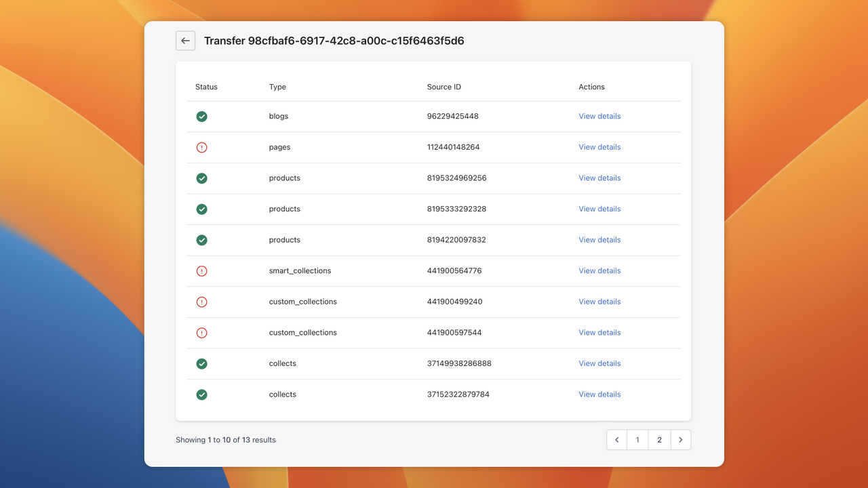The width and height of the screenshot is (868, 488).
Task: Select type cell of row 37149938286888
Action: [x=283, y=363]
